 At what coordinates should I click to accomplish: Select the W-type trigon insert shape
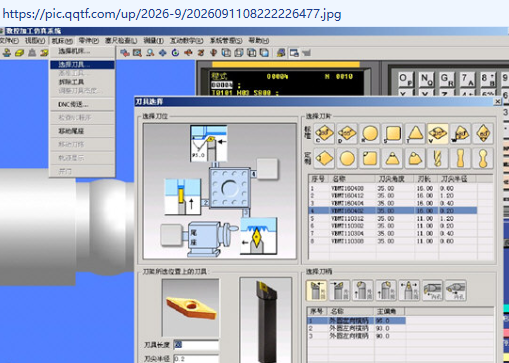(x=461, y=133)
